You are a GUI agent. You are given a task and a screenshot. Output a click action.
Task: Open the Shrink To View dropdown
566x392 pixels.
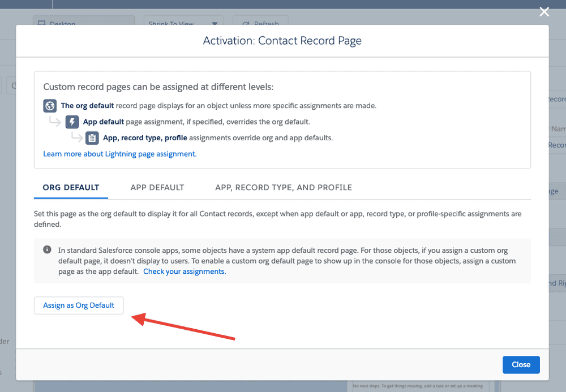(181, 24)
